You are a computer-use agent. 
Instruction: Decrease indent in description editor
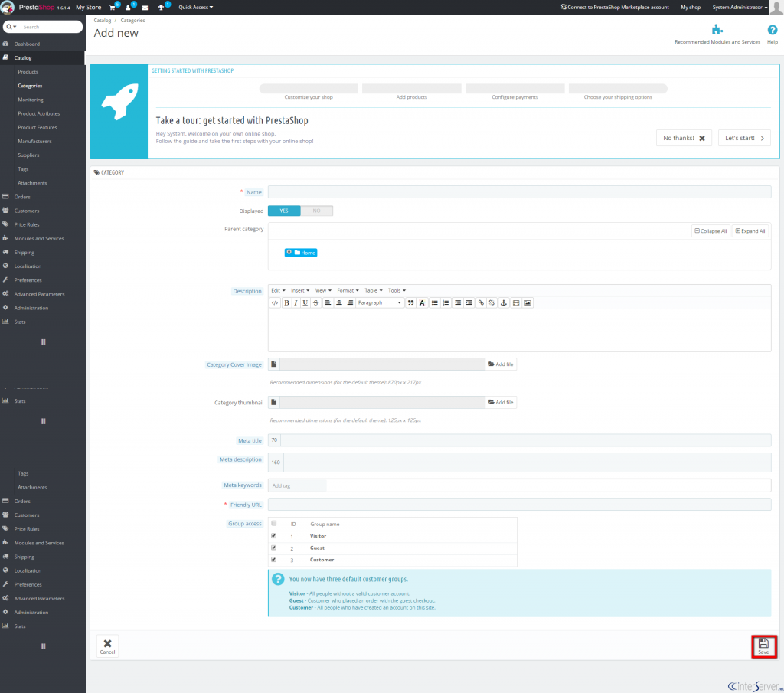tap(458, 303)
